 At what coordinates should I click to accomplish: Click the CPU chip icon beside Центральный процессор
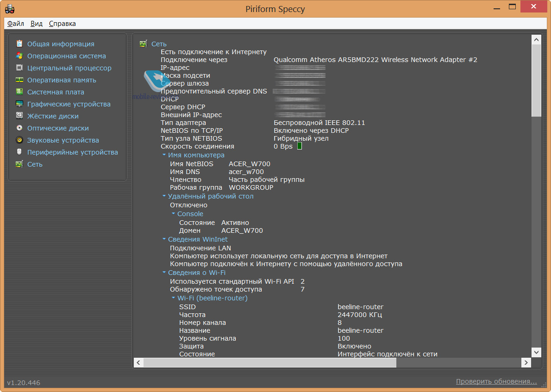19,68
